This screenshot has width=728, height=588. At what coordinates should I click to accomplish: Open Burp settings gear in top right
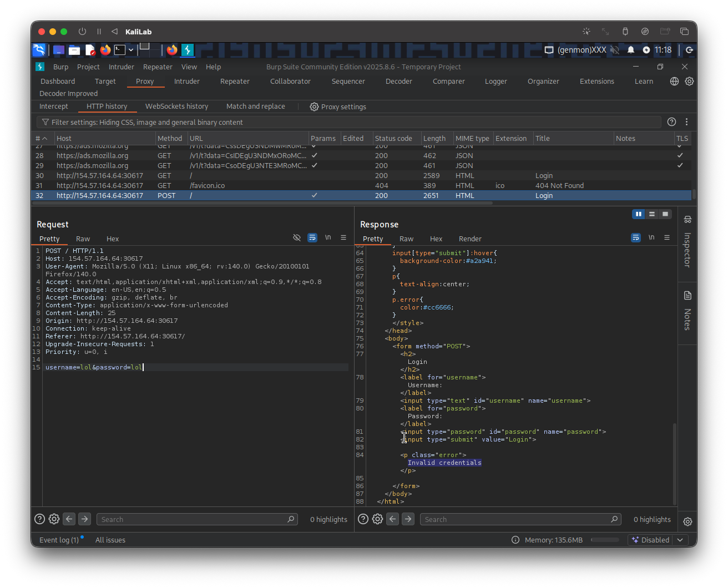tap(689, 81)
